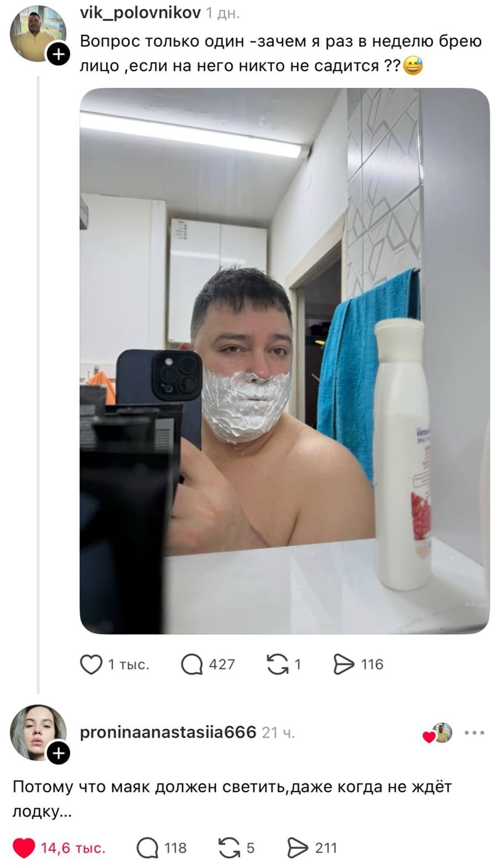Share the reply via the send icon

(298, 848)
